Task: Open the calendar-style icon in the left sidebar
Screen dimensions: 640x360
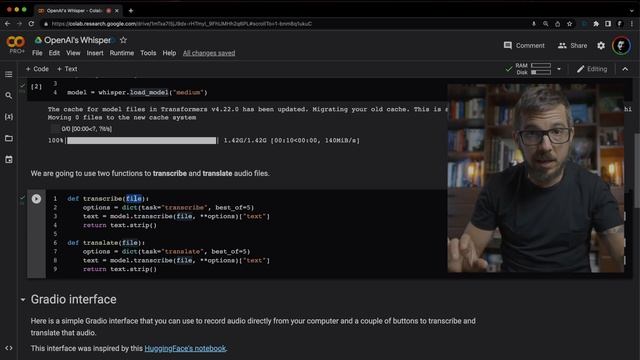Action: click(9, 160)
